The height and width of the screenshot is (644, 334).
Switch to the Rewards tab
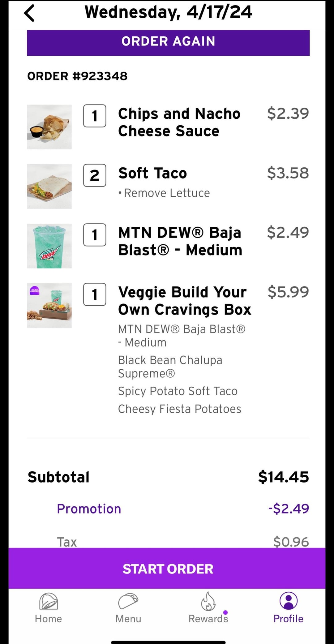click(x=208, y=618)
